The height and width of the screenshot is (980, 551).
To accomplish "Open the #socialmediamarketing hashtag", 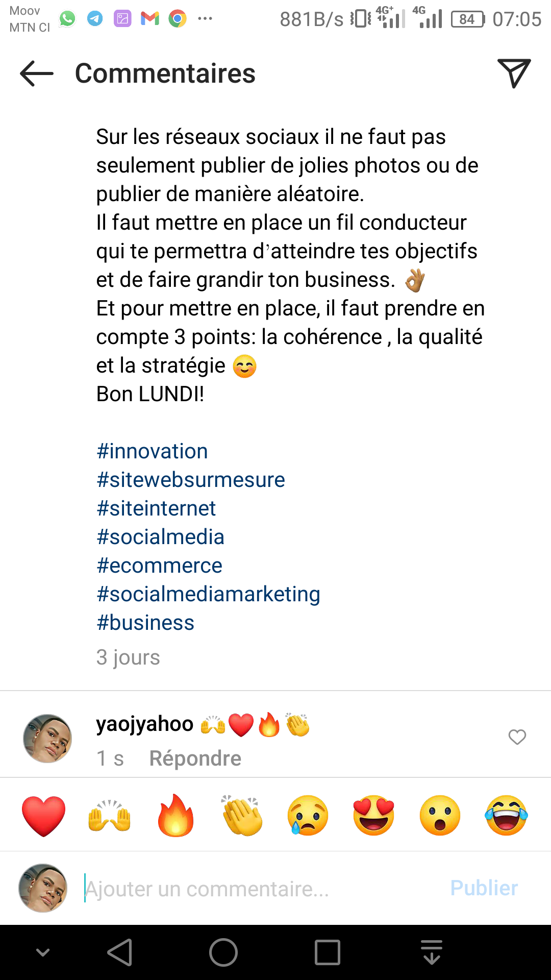I will click(208, 594).
